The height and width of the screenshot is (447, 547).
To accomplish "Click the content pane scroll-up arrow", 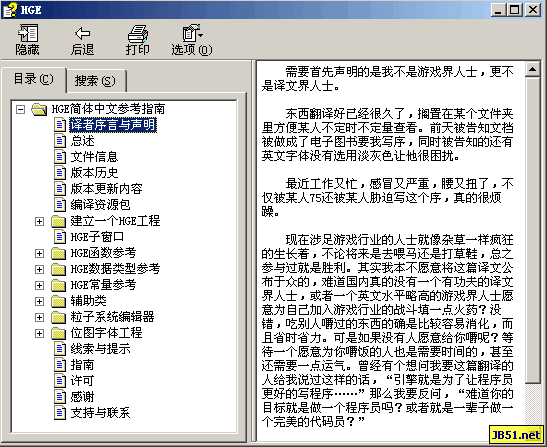I will click(x=533, y=69).
